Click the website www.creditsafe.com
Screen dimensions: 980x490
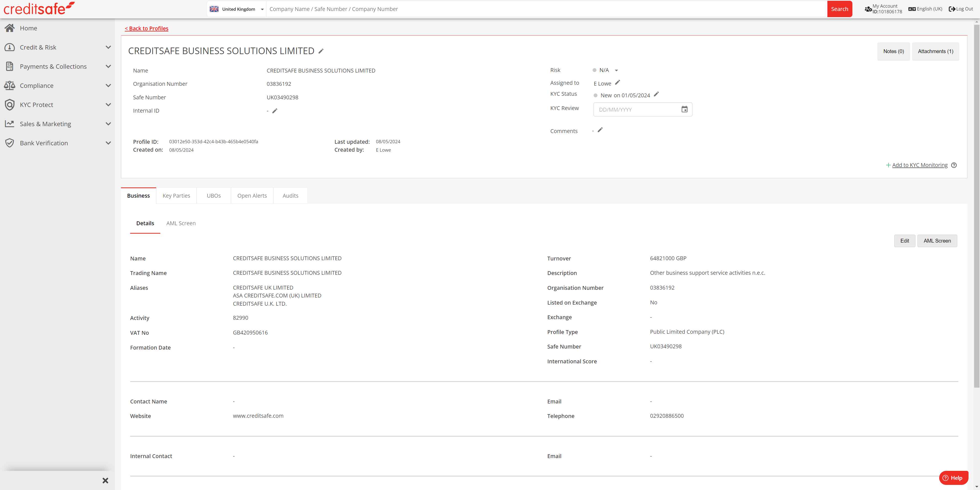tap(258, 416)
